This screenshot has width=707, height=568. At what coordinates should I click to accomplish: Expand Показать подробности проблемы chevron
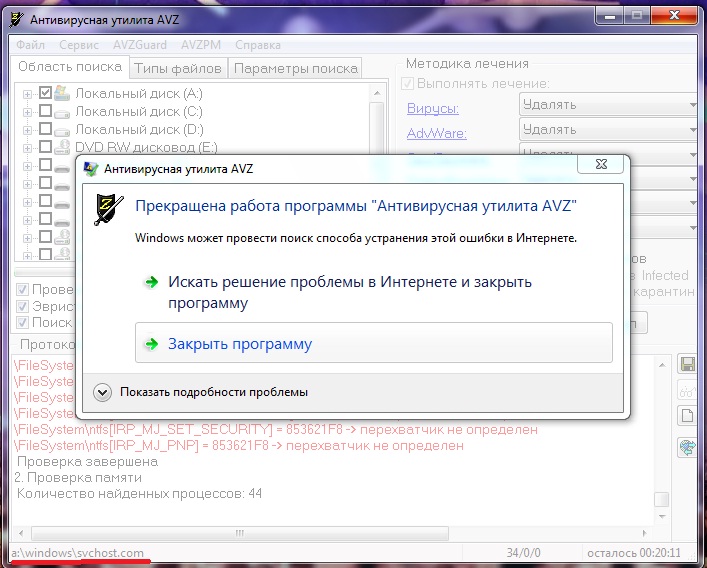[x=102, y=393]
